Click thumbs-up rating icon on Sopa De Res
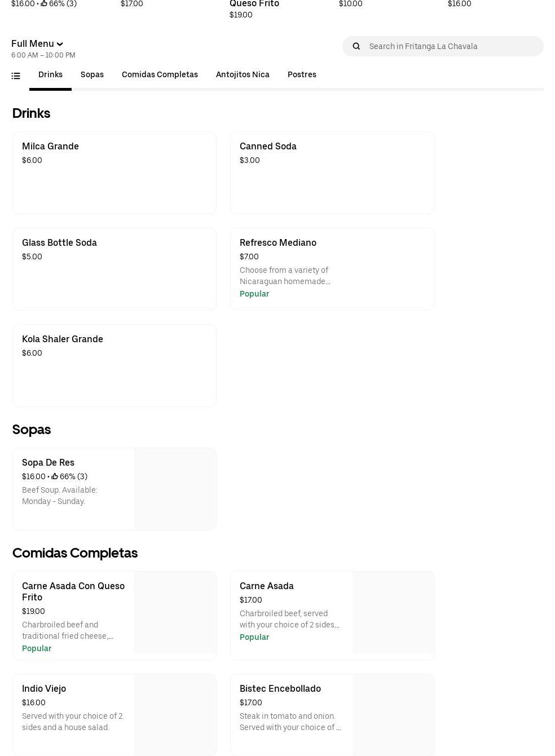Image resolution: width=555 pixels, height=756 pixels. click(x=55, y=477)
